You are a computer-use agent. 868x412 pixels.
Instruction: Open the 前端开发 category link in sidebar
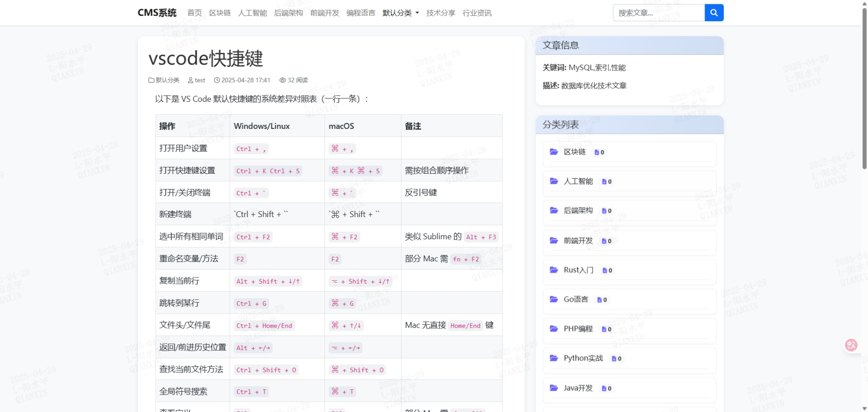tap(578, 241)
